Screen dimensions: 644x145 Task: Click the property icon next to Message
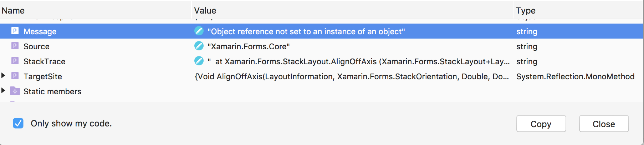15,31
